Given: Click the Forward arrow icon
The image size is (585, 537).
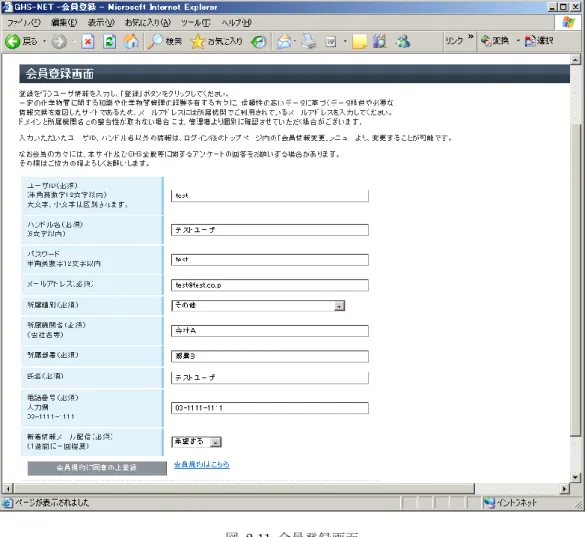Looking at the screenshot, I should (59, 41).
